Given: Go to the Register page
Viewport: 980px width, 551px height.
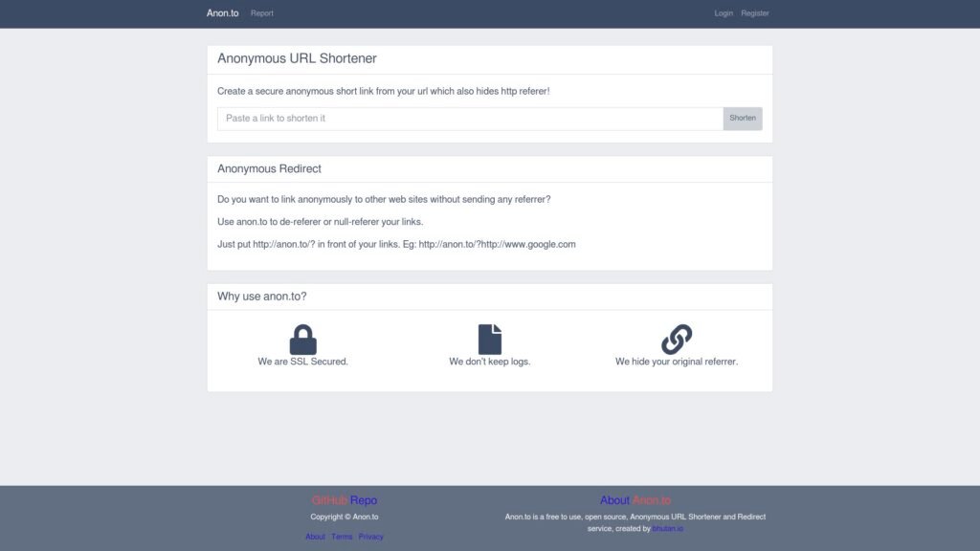Looking at the screenshot, I should (755, 13).
